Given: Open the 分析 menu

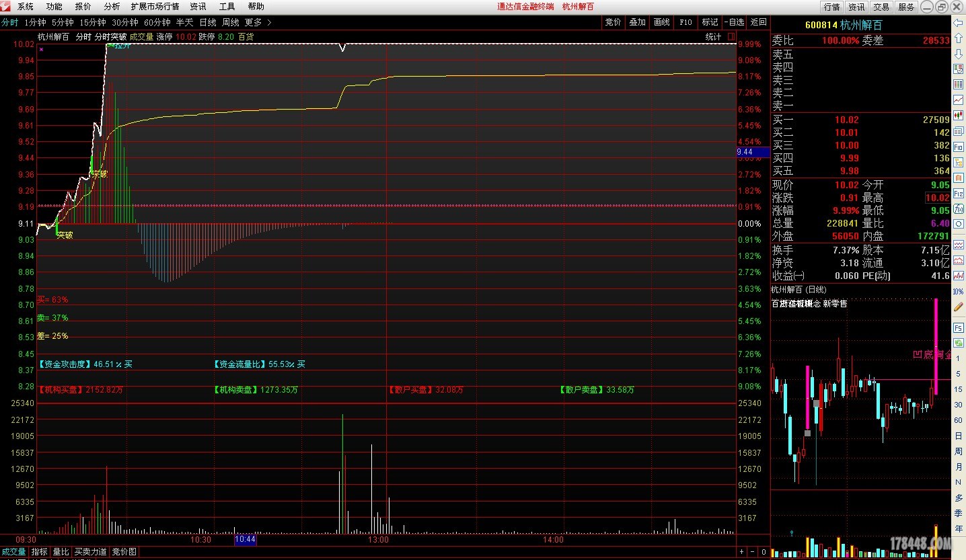Looking at the screenshot, I should click(x=112, y=7).
